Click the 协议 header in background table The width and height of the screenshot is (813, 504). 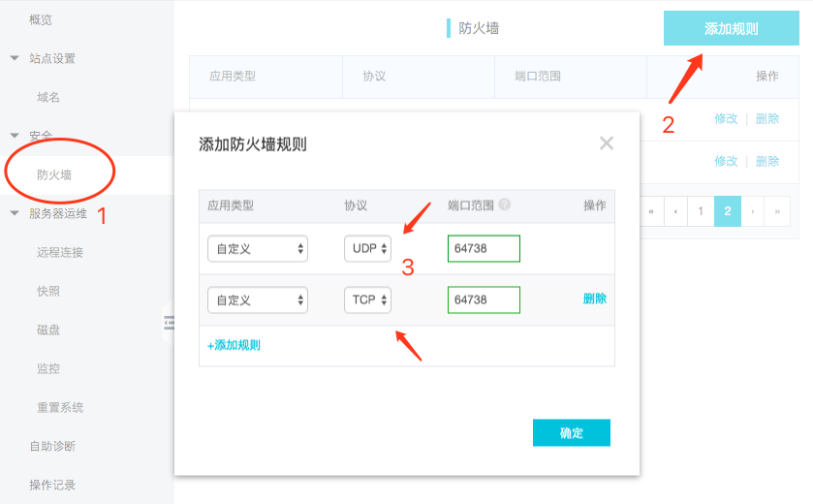pyautogui.click(x=374, y=77)
